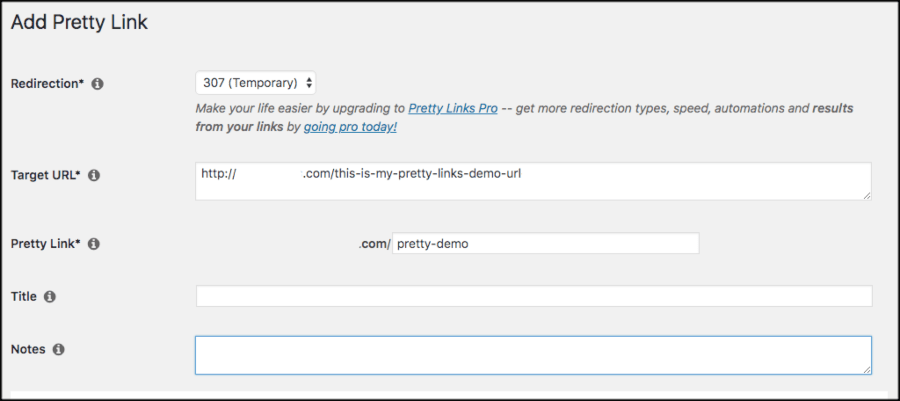Click the info icon beside Notes
Screen dimensions: 900x401
58,349
